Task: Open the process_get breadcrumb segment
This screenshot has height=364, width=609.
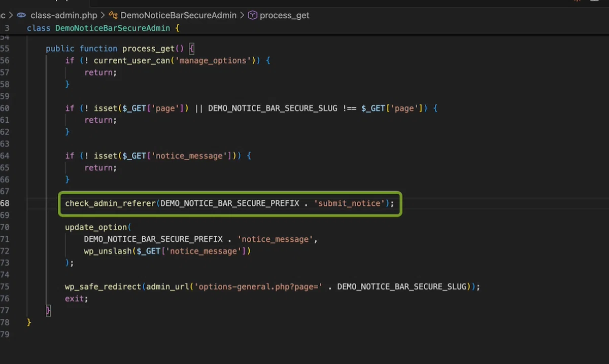Action: [284, 15]
